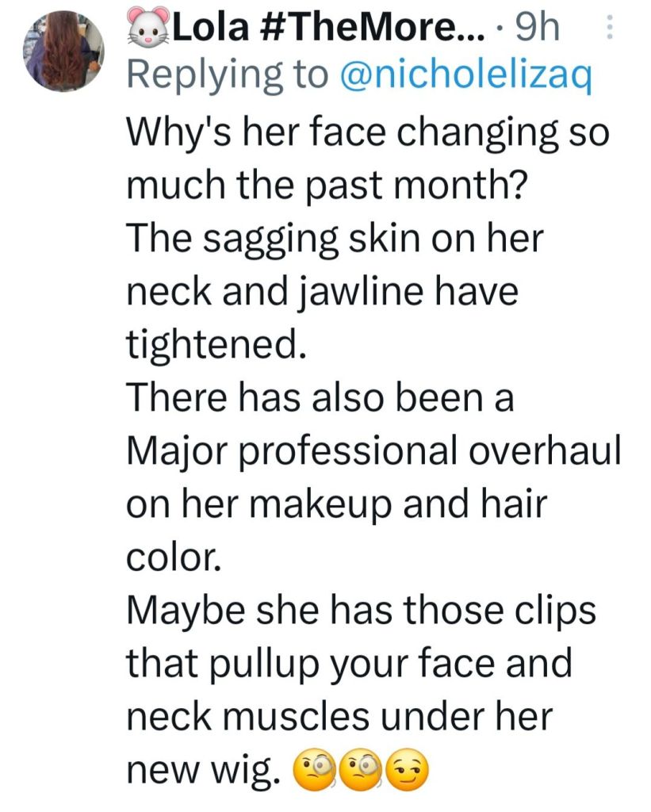Open the @nicholelizaq profile link
Viewport: 651px width, 812px height.
click(x=466, y=75)
